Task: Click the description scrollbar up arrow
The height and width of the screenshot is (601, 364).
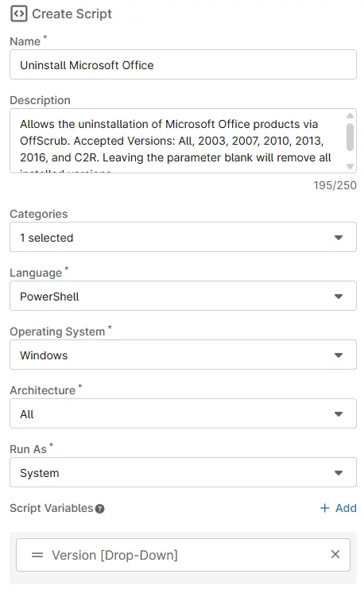Action: [x=350, y=116]
